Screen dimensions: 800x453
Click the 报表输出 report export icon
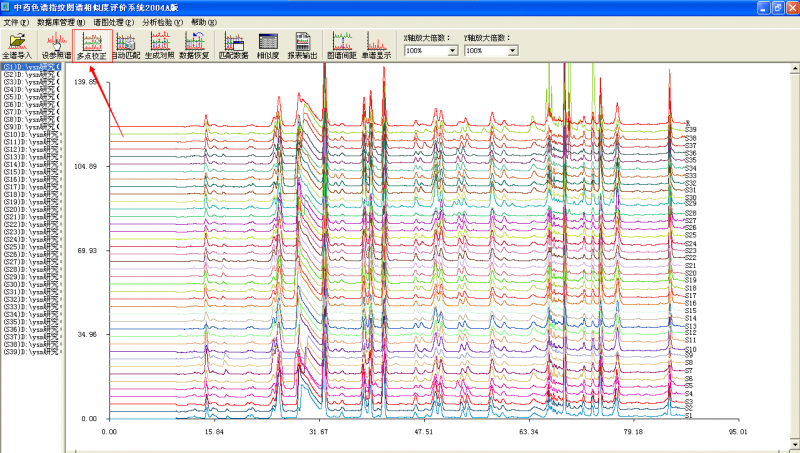[x=303, y=45]
